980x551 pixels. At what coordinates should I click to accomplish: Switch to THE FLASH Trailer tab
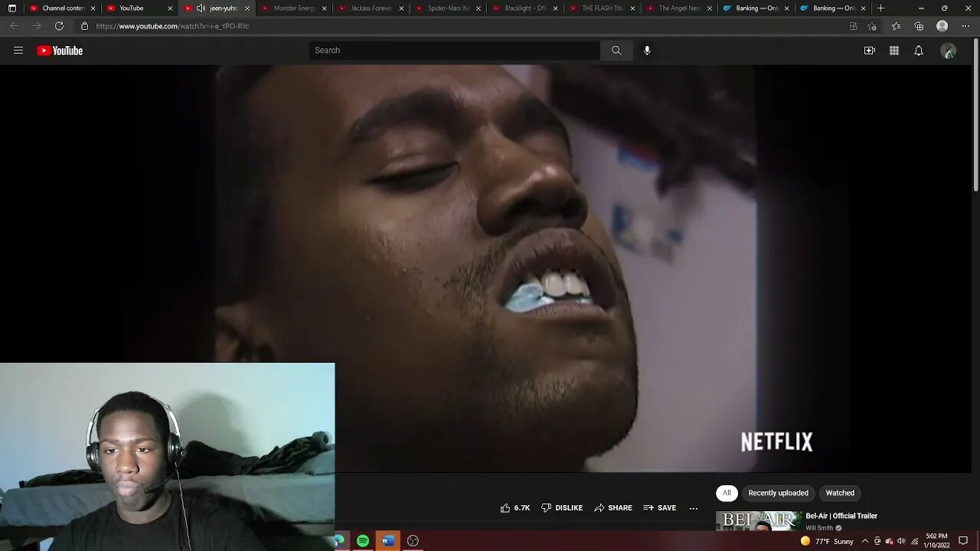[602, 8]
